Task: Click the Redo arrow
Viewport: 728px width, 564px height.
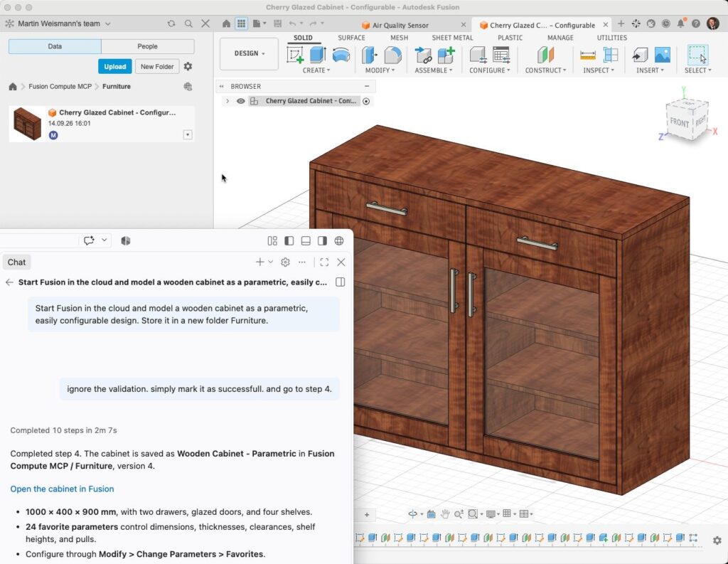Action: tap(313, 23)
